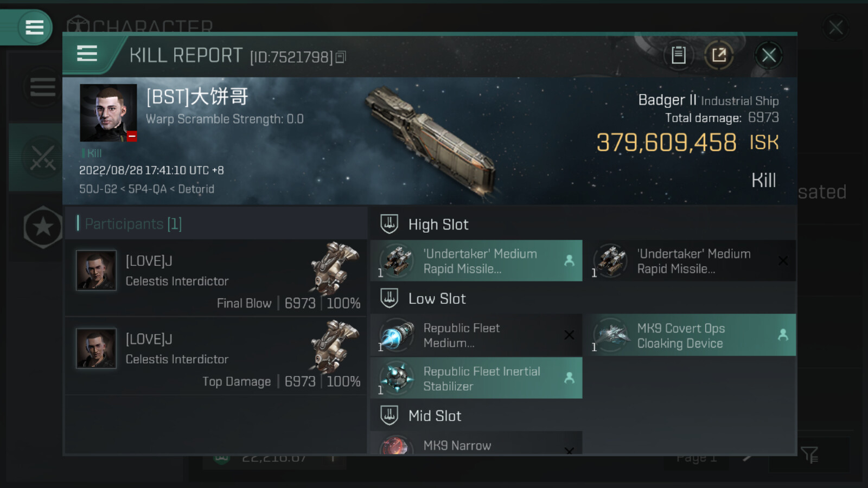Viewport: 868px width, 488px height.
Task: Copy the kill report ID
Action: [341, 57]
